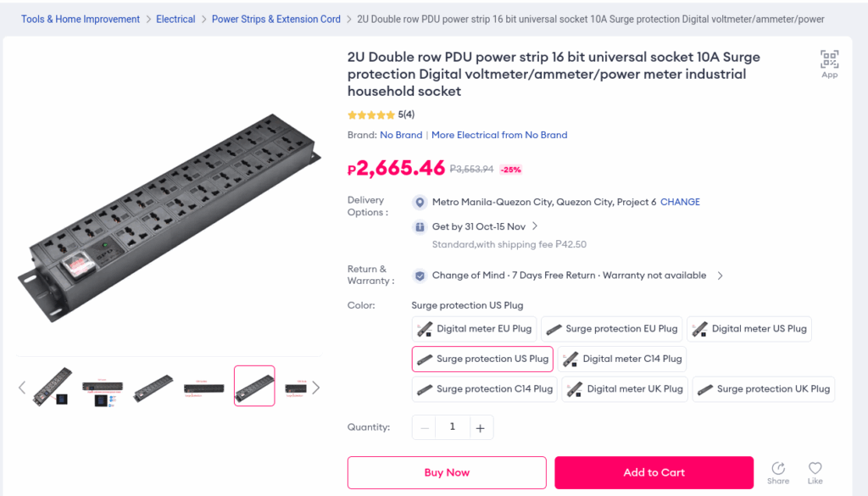The image size is (868, 496).
Task: Open the App QR code icon
Action: point(829,60)
